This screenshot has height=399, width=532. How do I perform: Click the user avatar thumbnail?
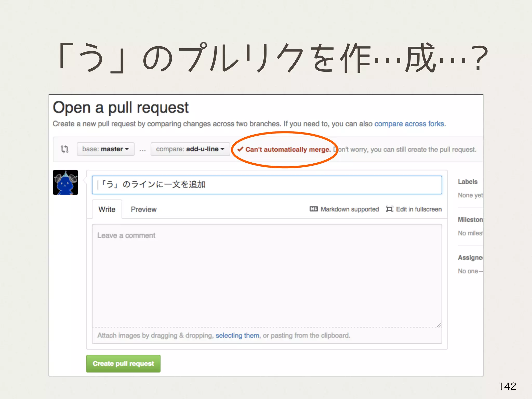(x=65, y=182)
